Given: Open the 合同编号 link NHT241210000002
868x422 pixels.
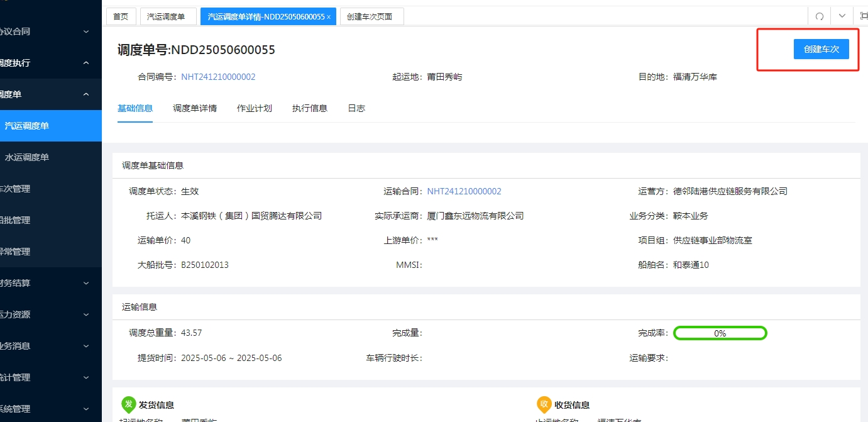Looking at the screenshot, I should [218, 77].
